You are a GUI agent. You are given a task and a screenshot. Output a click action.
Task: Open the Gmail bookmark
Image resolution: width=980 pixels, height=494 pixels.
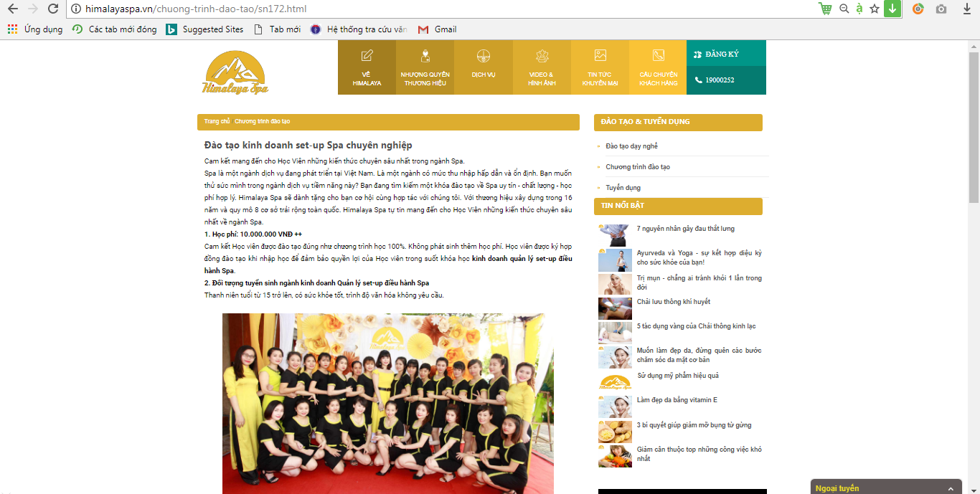437,29
